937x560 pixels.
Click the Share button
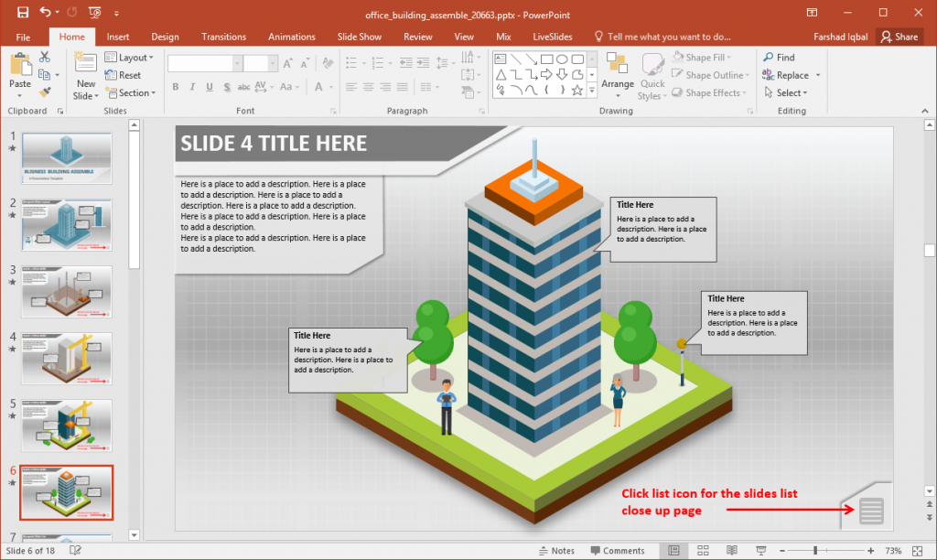point(899,37)
